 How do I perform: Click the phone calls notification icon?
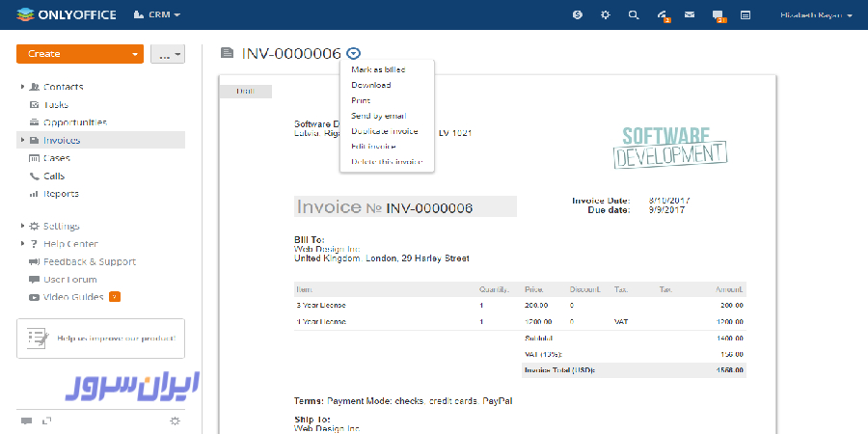tap(662, 14)
